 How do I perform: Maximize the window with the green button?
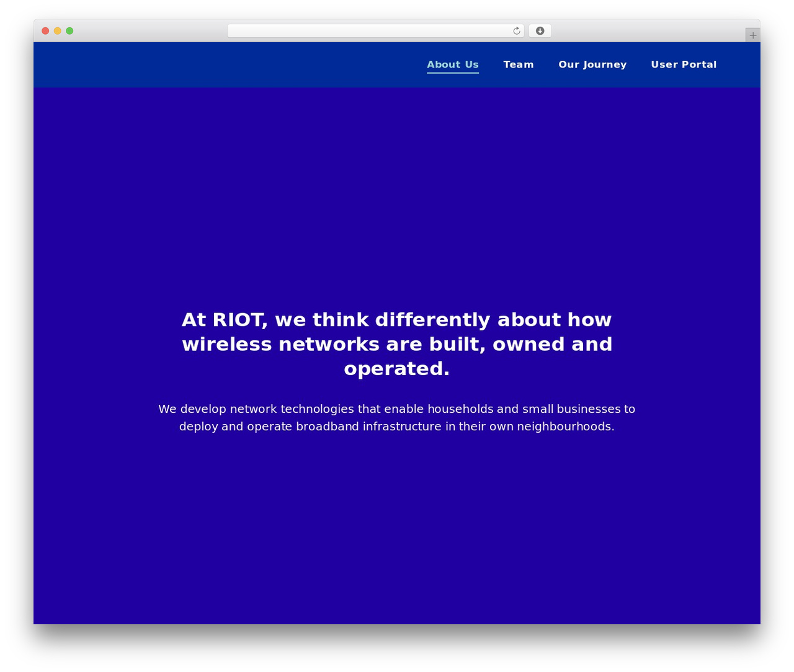pos(69,31)
